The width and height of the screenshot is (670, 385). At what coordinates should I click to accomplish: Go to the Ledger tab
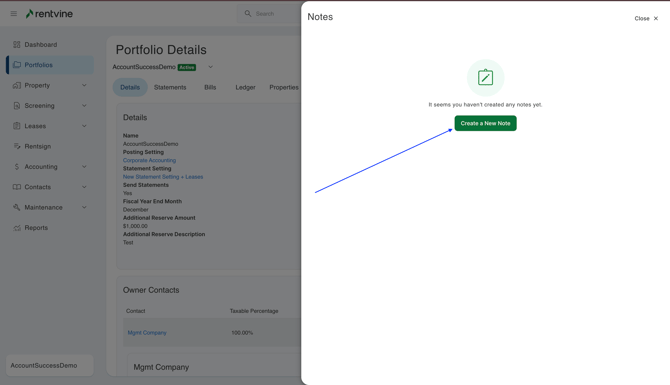(245, 87)
